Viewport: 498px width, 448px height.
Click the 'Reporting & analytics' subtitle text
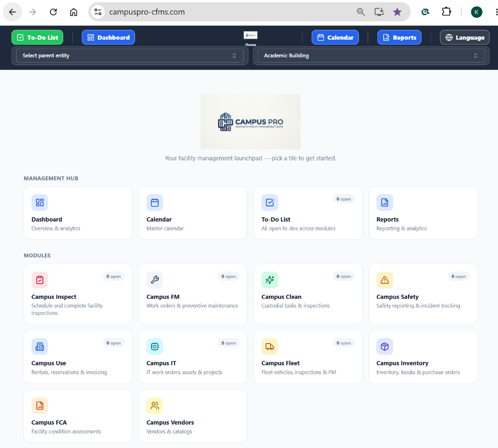tap(401, 228)
